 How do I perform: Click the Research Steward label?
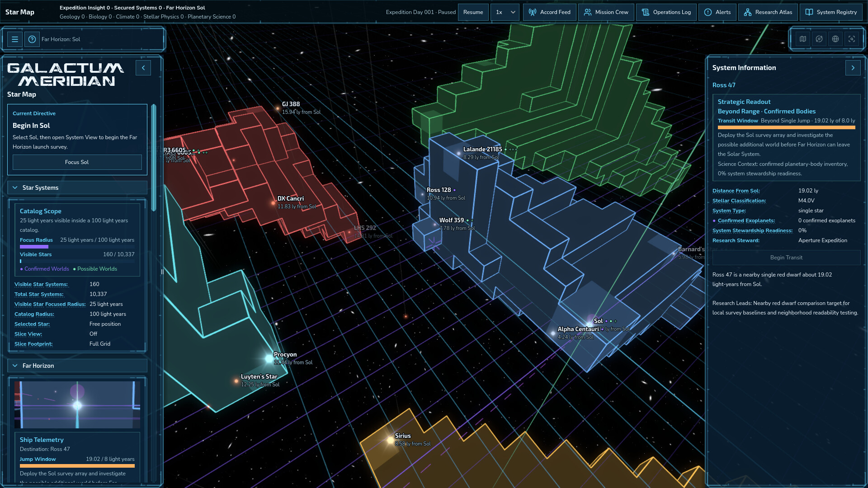(x=736, y=240)
